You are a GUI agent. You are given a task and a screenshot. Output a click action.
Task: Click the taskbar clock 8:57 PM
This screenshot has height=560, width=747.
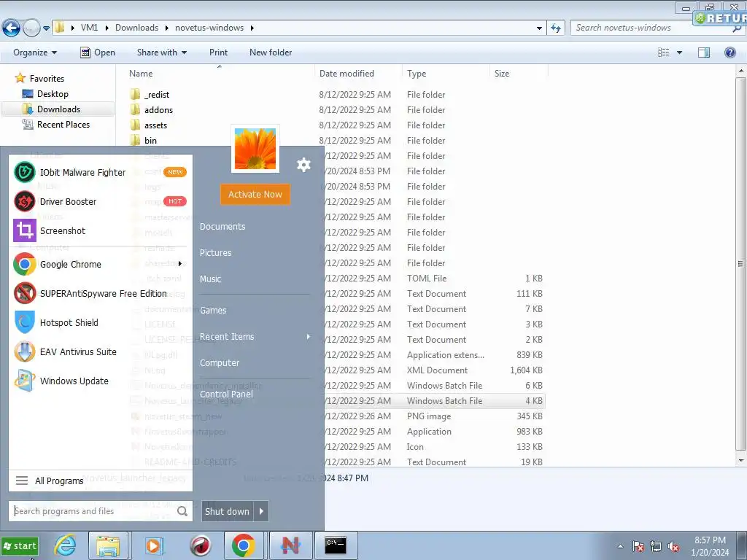click(x=710, y=540)
